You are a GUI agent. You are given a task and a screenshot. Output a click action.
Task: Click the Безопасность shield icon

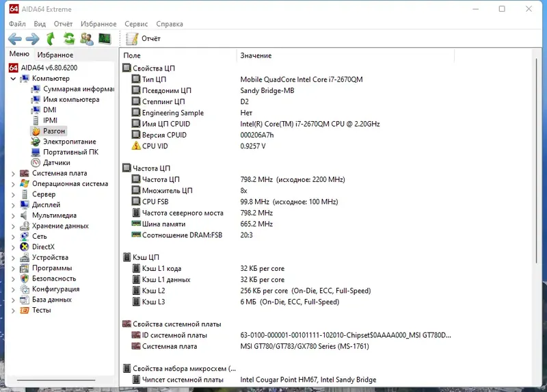pyautogui.click(x=25, y=278)
